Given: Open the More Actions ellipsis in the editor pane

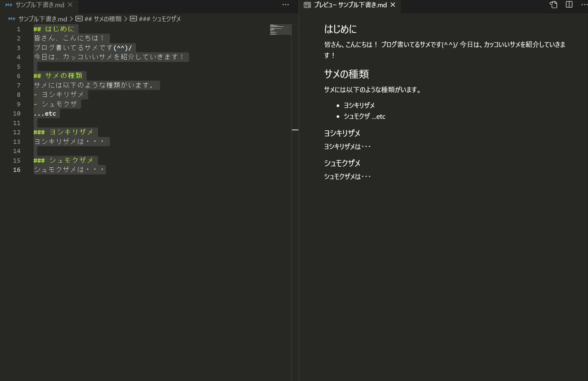Looking at the screenshot, I should click(x=285, y=5).
